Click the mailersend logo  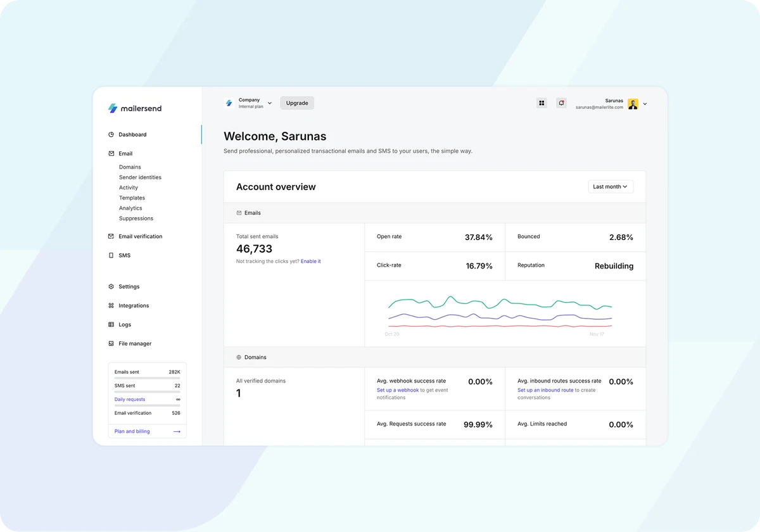click(x=134, y=108)
